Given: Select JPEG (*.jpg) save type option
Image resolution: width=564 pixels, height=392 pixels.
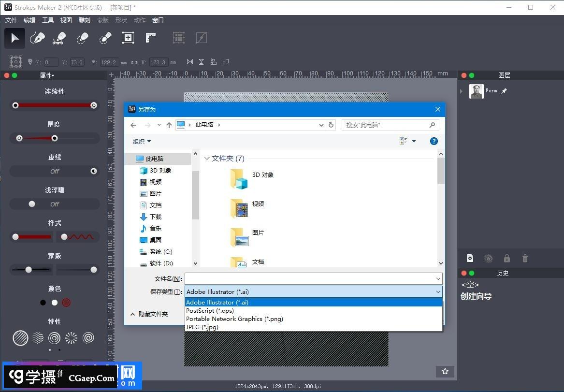Looking at the screenshot, I should 202,327.
